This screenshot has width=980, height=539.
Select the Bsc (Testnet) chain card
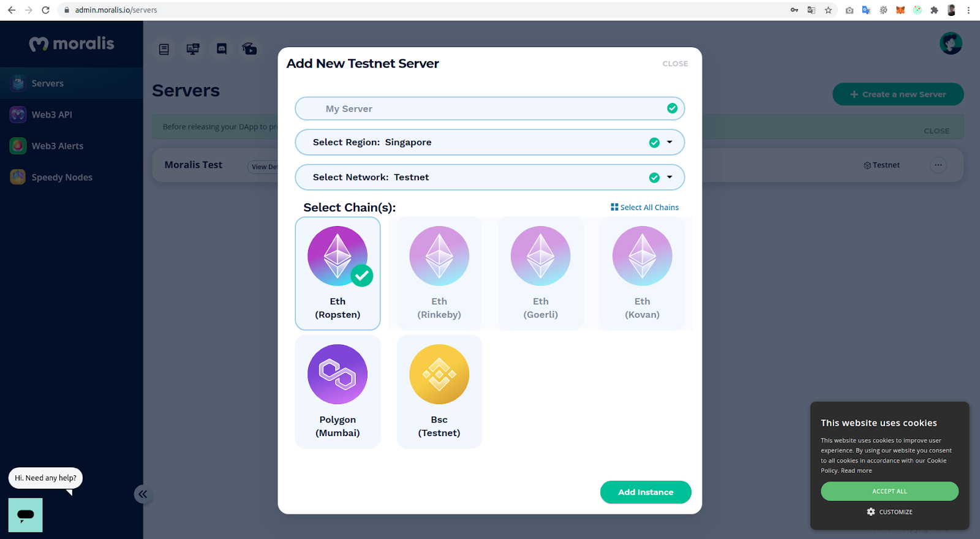pyautogui.click(x=439, y=391)
